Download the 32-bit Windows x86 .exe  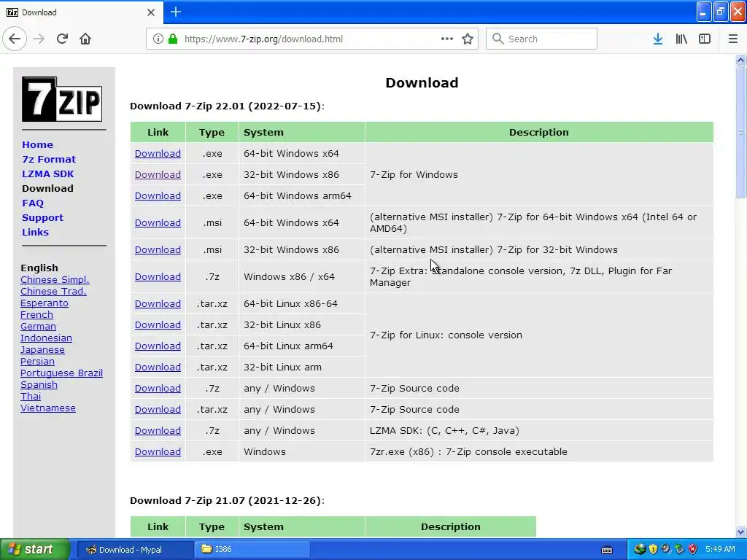[x=158, y=174]
